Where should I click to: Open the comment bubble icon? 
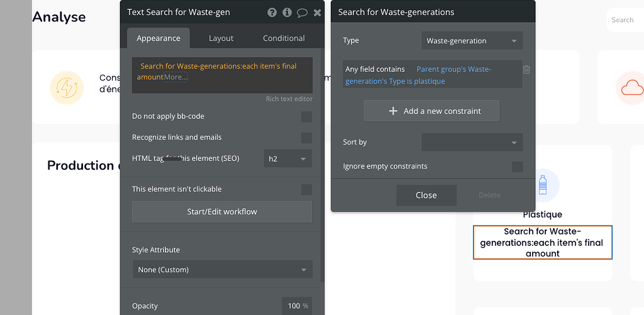[302, 13]
